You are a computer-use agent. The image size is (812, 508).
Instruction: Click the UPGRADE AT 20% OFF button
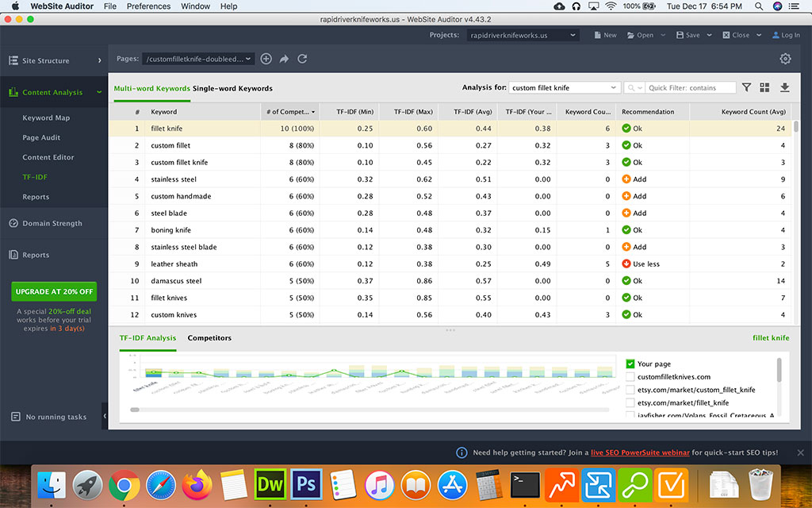click(x=54, y=291)
